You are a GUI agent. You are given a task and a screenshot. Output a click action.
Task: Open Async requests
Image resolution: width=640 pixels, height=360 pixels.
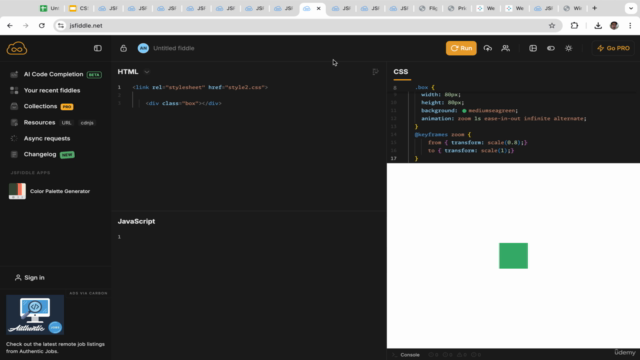(47, 138)
